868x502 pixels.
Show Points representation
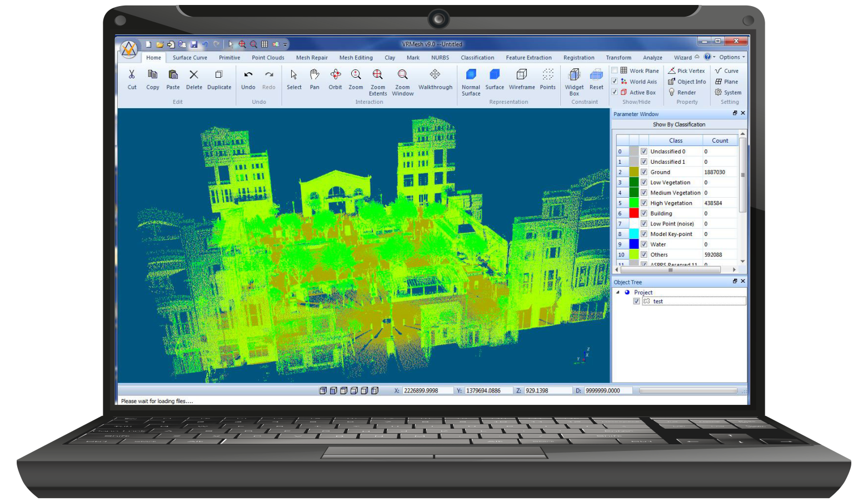coord(547,79)
